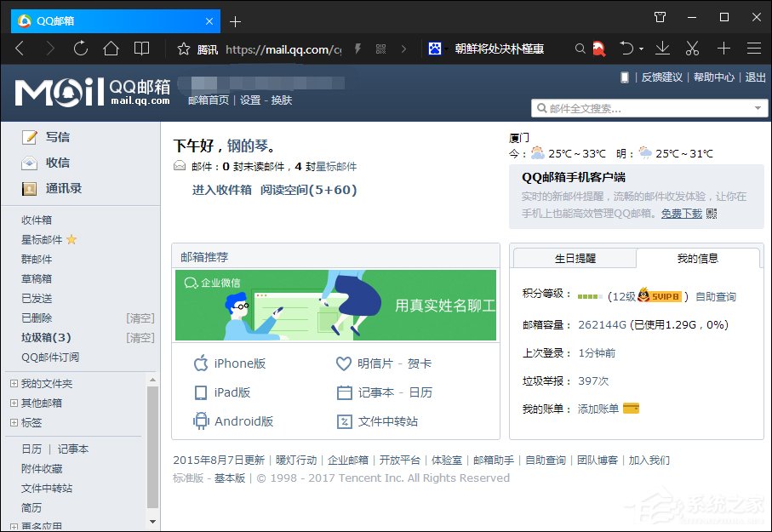Switch to the 我的信息 tab
Viewport: 772px width, 532px height.
pyautogui.click(x=698, y=257)
